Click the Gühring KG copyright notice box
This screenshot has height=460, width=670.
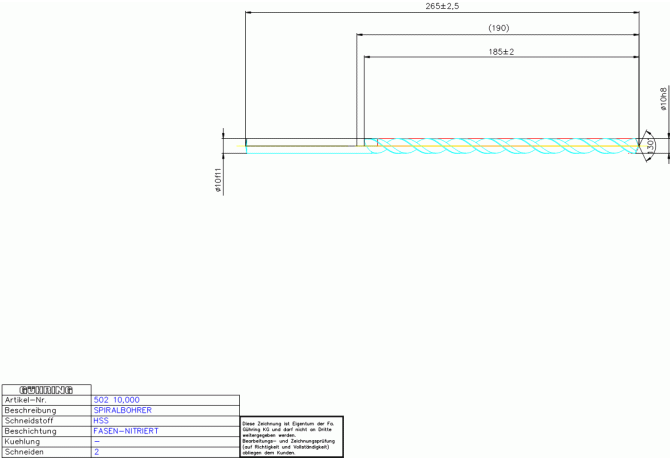pyautogui.click(x=291, y=437)
